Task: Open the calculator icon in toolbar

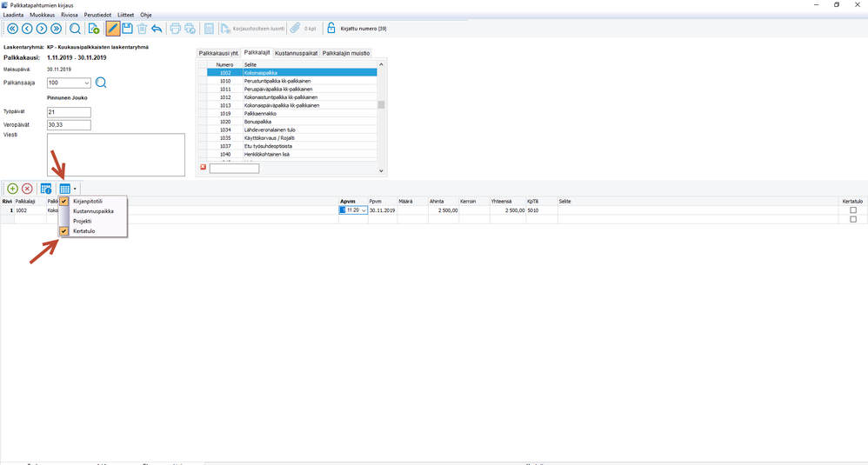Action: [x=209, y=29]
